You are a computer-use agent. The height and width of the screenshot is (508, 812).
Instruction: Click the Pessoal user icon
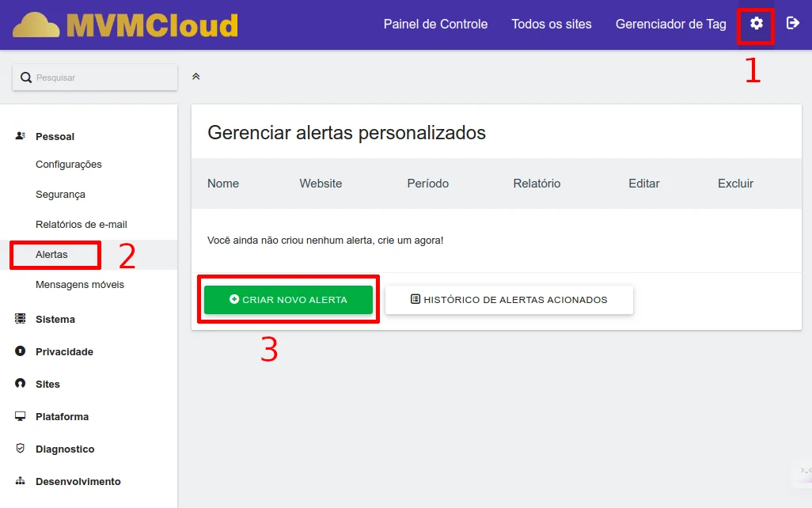point(21,136)
